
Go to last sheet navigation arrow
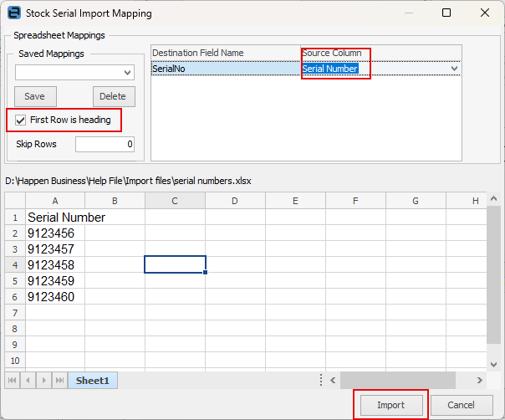(59, 381)
